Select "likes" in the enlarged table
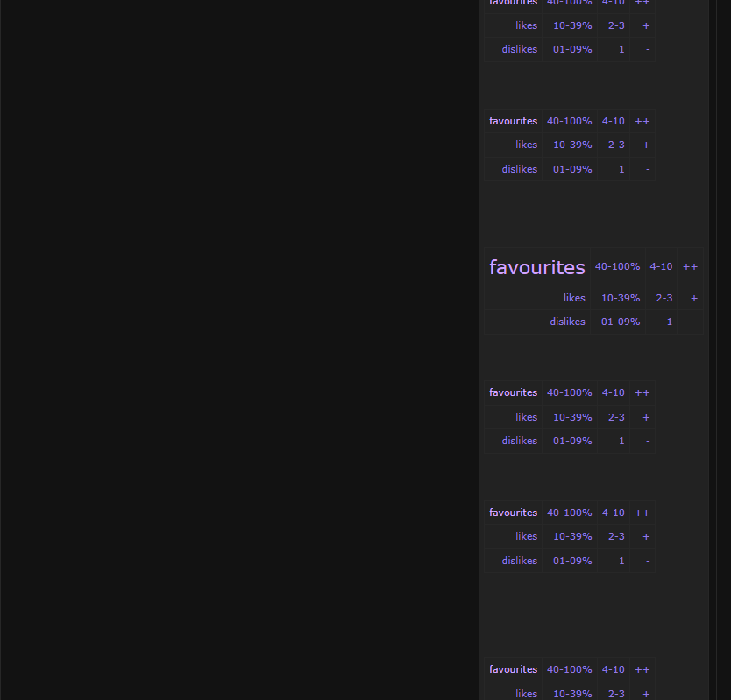The width and height of the screenshot is (731, 700). tap(574, 298)
